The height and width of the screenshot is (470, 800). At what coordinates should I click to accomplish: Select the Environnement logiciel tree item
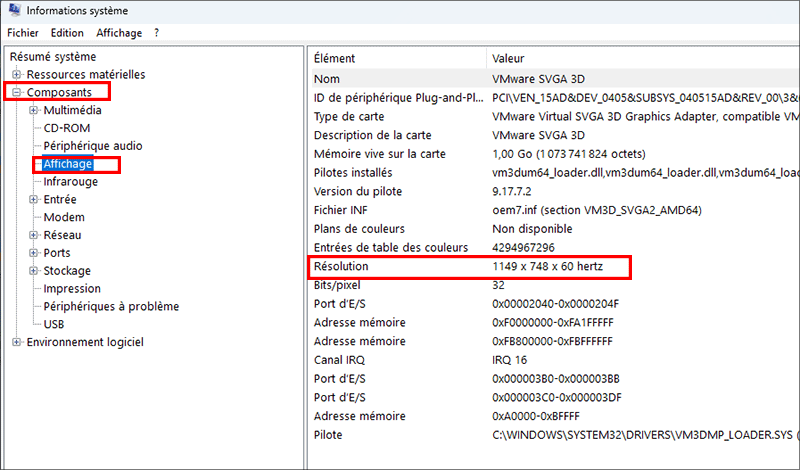[x=85, y=342]
